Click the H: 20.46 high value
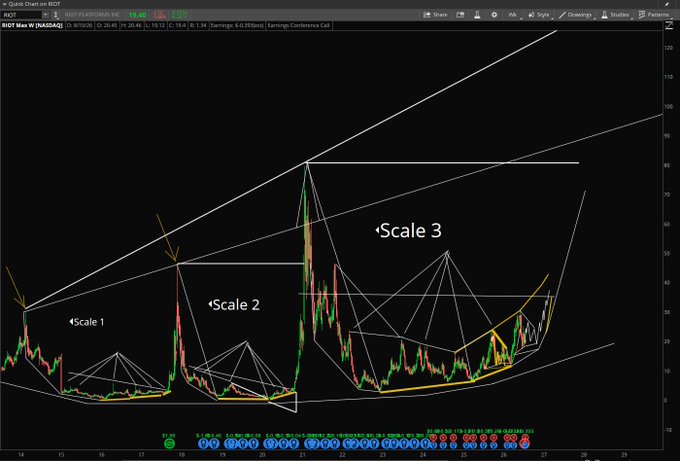Viewport: 680px width, 461px height. 131,26
